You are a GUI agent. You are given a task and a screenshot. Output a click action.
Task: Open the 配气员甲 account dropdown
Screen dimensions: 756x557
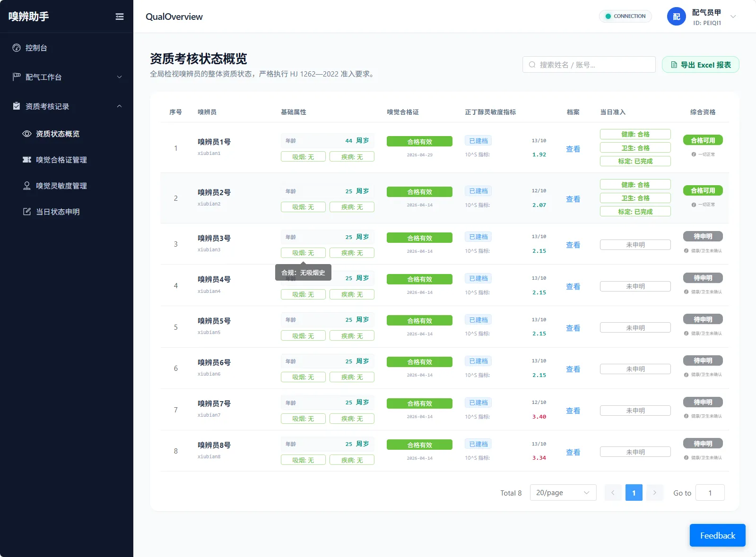(733, 17)
